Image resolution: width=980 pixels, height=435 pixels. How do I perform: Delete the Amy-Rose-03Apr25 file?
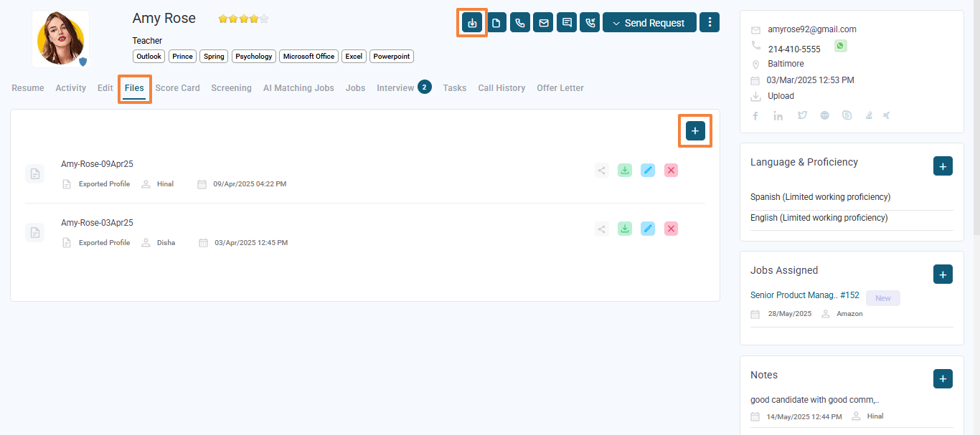pos(671,229)
